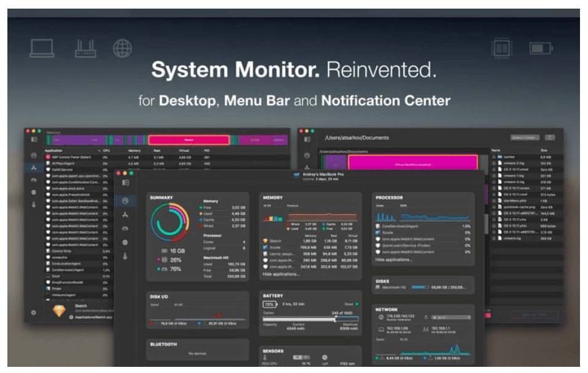Open Sensors thermometer icon in front window sidebar
The image size is (588, 373).
click(125, 257)
